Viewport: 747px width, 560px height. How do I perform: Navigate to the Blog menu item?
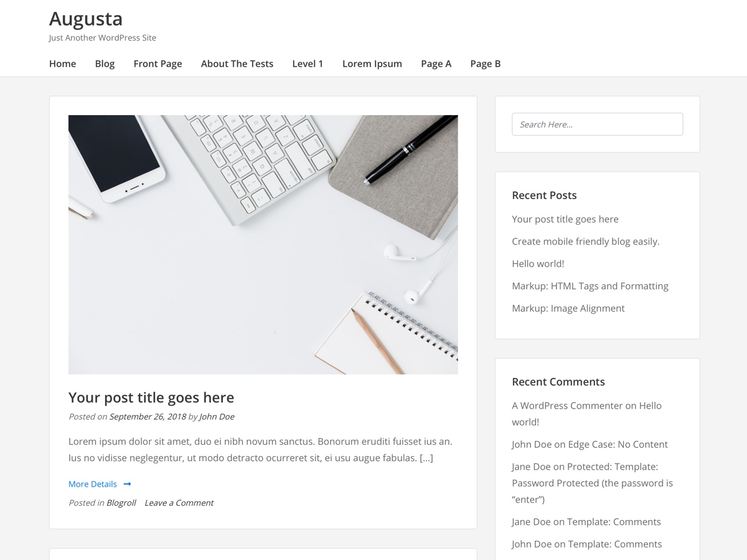[105, 63]
